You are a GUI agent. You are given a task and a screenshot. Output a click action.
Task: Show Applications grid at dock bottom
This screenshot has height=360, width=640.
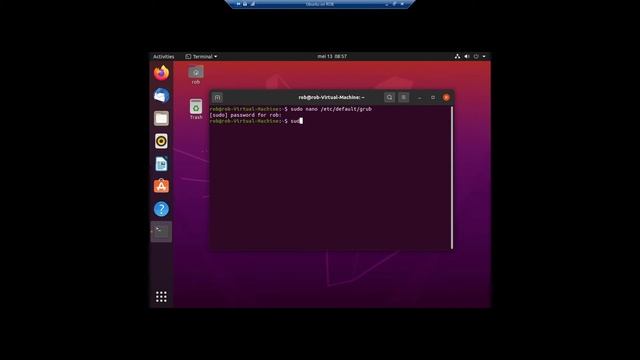coord(161,297)
